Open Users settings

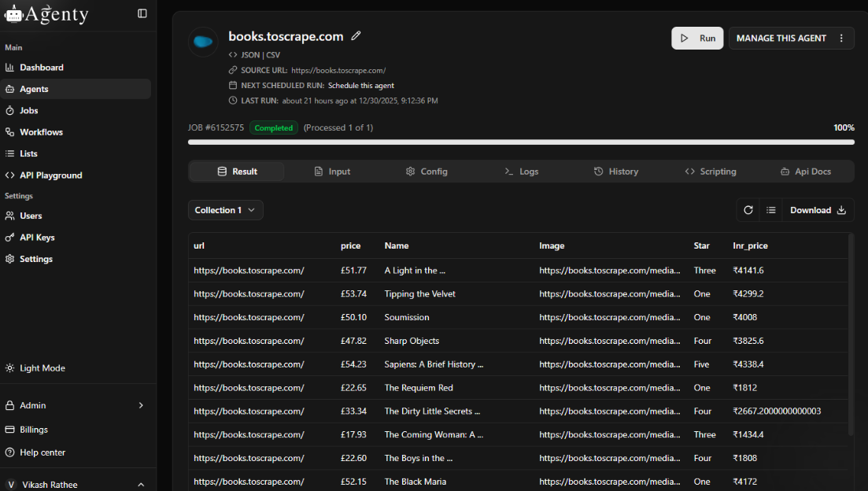(x=31, y=216)
